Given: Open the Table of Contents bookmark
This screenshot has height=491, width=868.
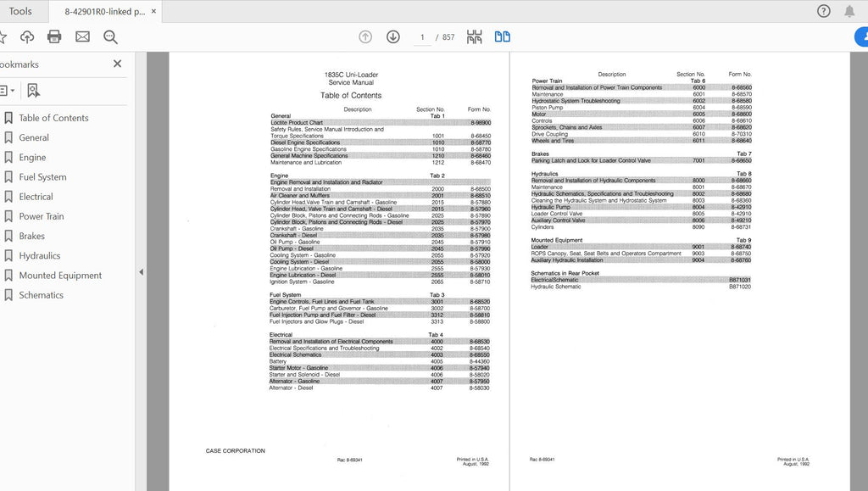Looking at the screenshot, I should [53, 118].
